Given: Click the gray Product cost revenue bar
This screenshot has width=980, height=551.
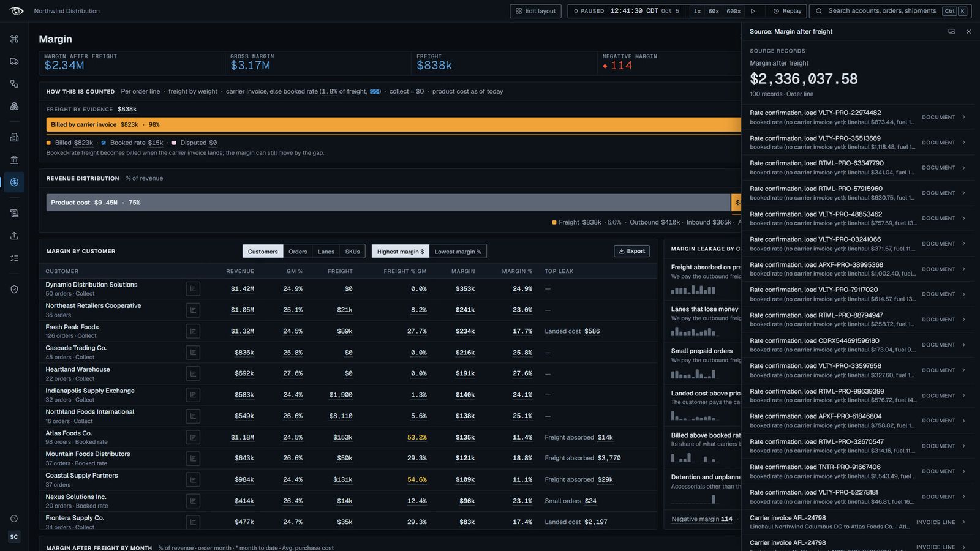Looking at the screenshot, I should pyautogui.click(x=388, y=203).
